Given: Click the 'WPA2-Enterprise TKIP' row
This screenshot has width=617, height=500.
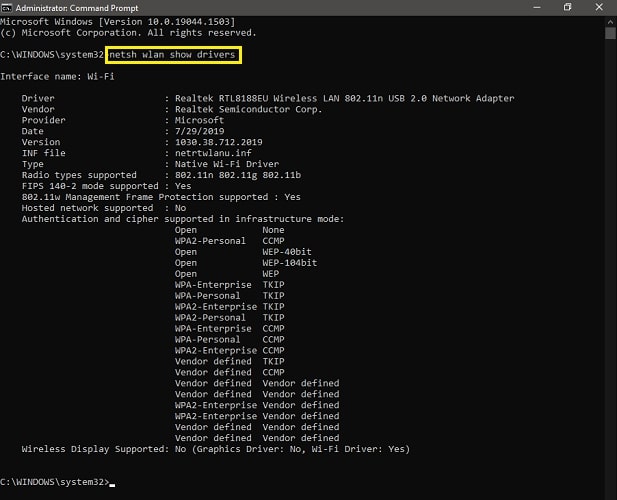Looking at the screenshot, I should [x=230, y=307].
